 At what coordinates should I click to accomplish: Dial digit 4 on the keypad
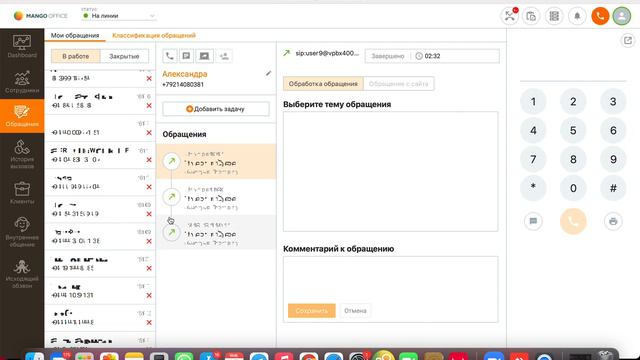click(x=533, y=131)
